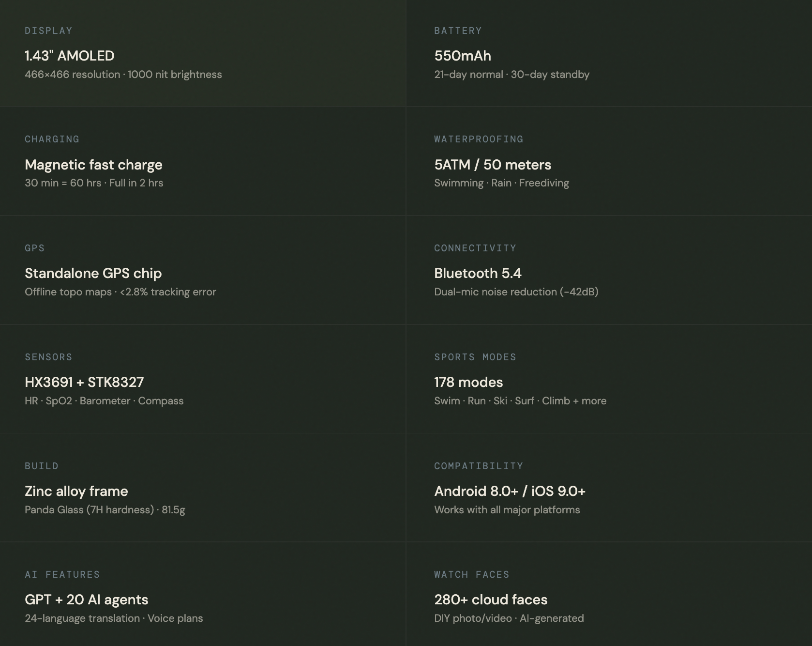This screenshot has width=812, height=646.
Task: Click the GPT + 20 AI agents heading
Action: tap(86, 600)
